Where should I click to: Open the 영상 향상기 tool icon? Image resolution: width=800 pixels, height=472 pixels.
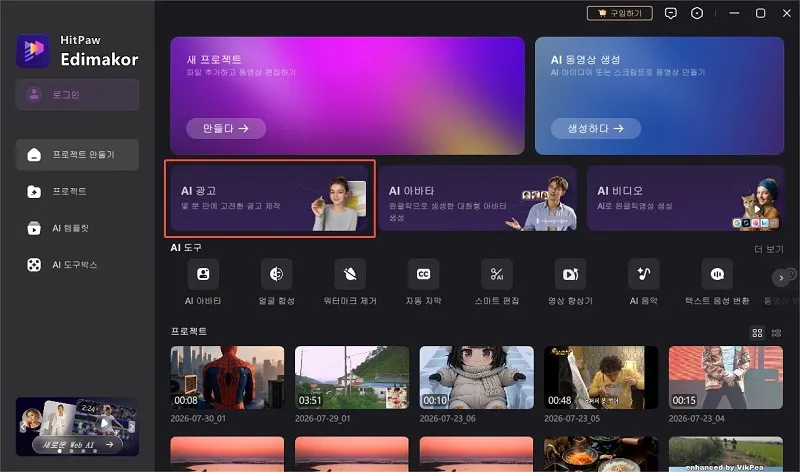click(570, 274)
